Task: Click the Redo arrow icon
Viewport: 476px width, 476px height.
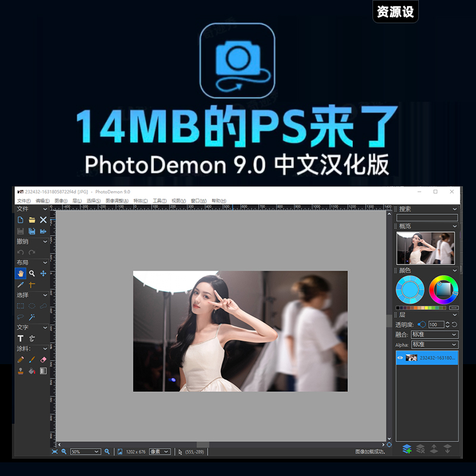Action: [x=32, y=252]
